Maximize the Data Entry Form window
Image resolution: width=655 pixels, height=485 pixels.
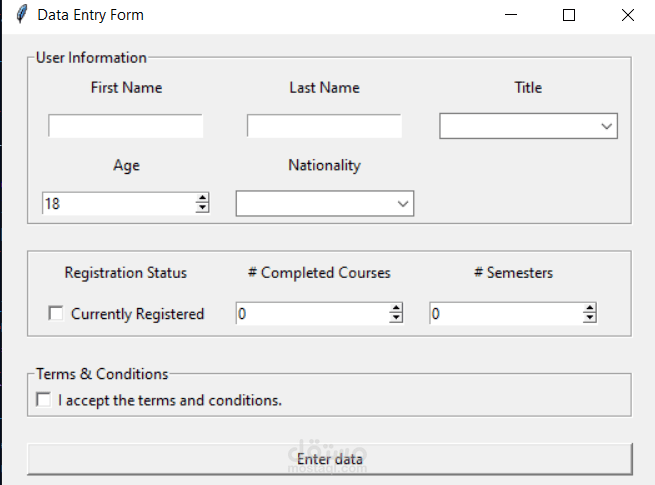point(569,15)
